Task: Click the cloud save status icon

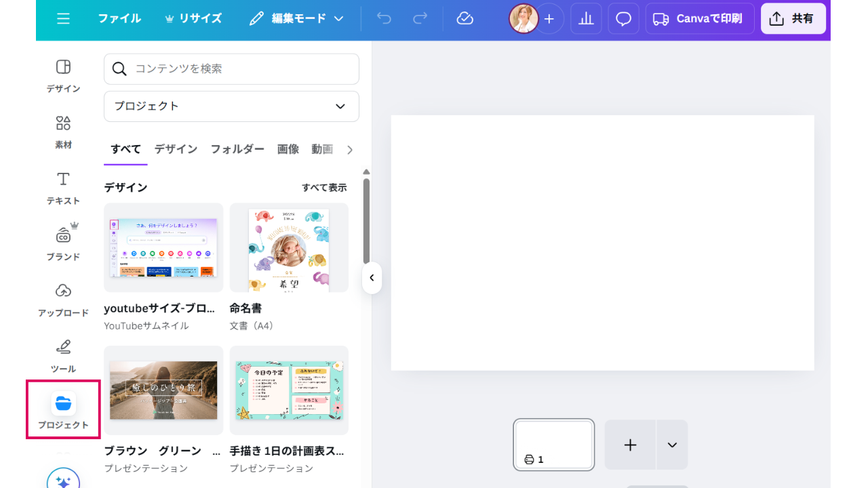Action: (x=465, y=19)
